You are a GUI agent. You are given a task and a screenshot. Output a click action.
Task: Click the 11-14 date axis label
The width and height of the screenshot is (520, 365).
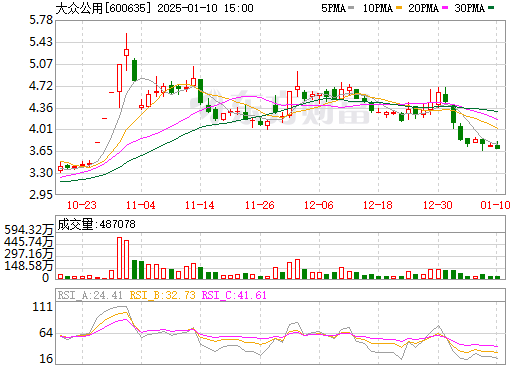click(x=200, y=205)
